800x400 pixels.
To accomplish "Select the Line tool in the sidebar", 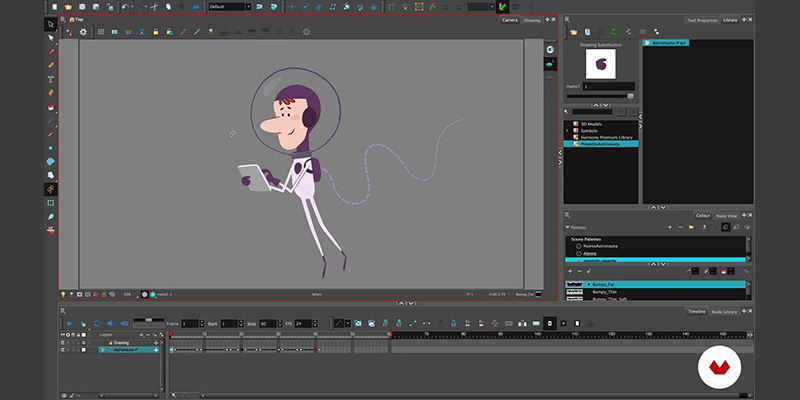I will 51,120.
